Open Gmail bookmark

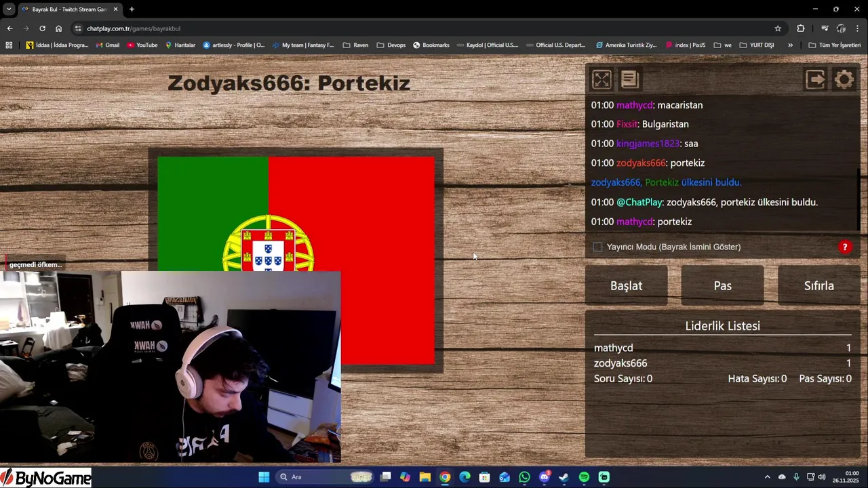[108, 45]
